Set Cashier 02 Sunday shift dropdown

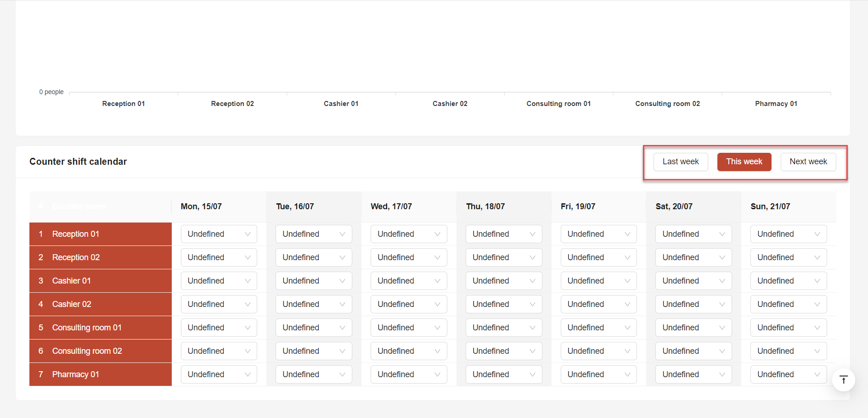point(789,304)
